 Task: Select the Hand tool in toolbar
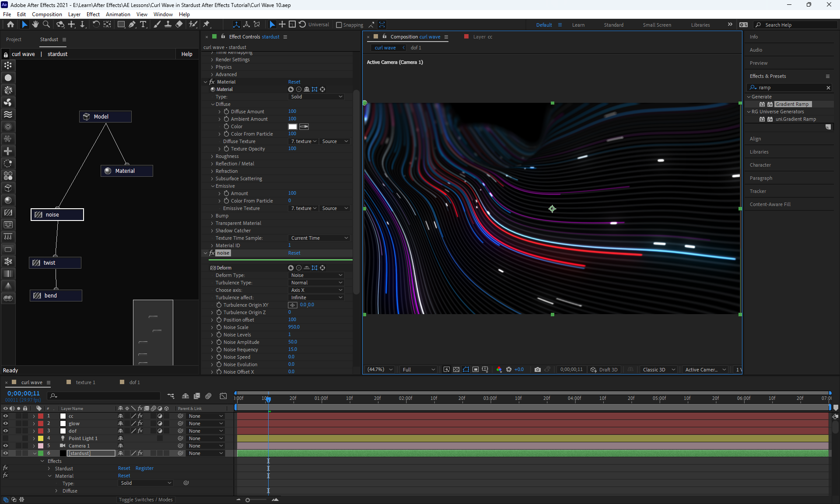tap(35, 24)
